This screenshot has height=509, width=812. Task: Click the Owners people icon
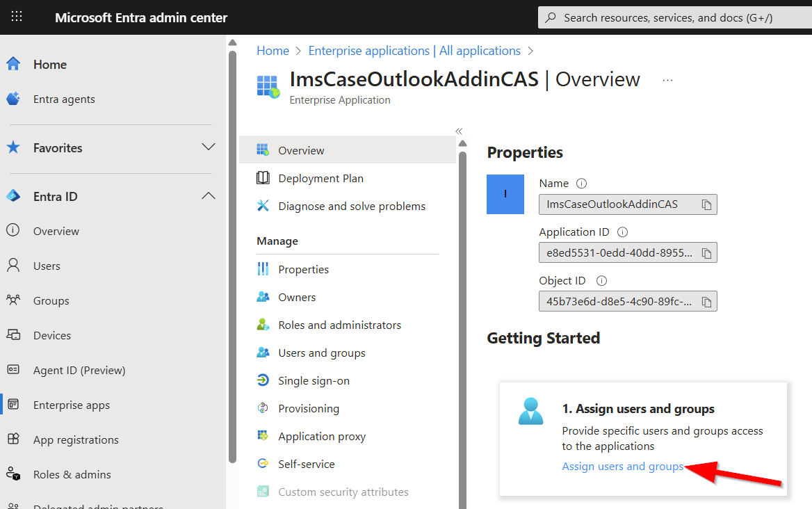(x=263, y=297)
